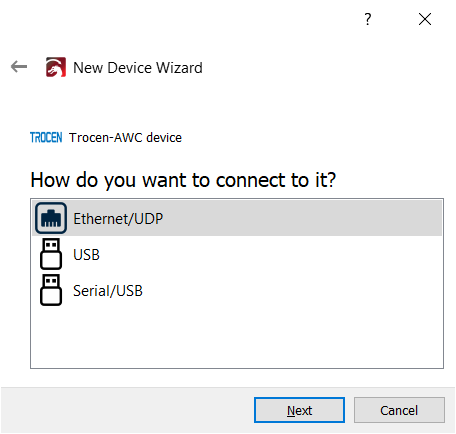Click the Trocen-AWC device label

pyautogui.click(x=125, y=137)
